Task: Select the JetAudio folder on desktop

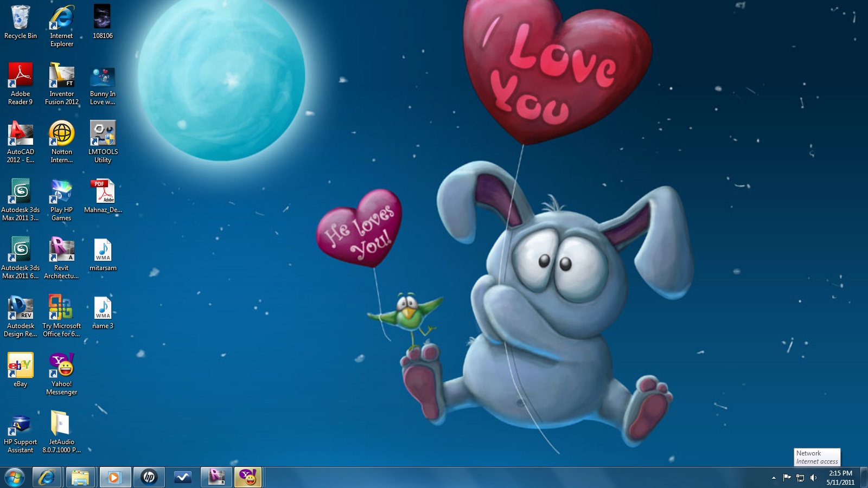Action: [62, 424]
